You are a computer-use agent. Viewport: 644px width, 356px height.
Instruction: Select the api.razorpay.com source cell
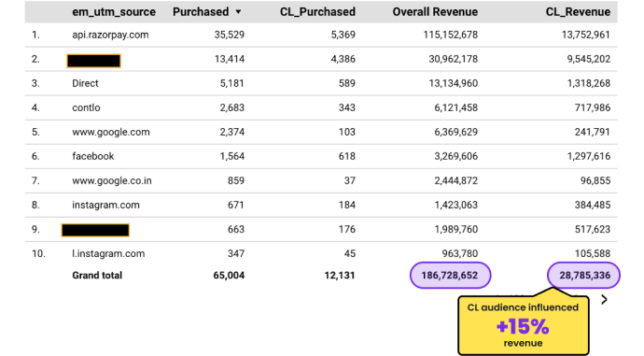110,35
